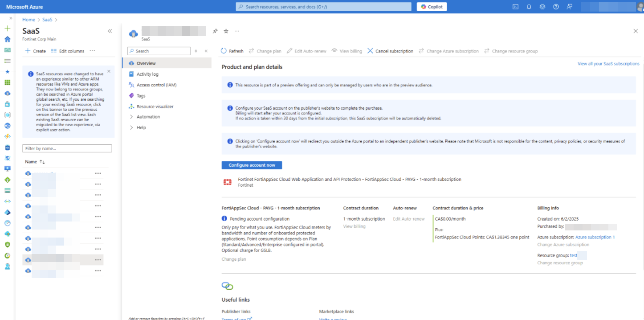
Task: Mark the resource as favorite with the star
Action: click(x=226, y=31)
